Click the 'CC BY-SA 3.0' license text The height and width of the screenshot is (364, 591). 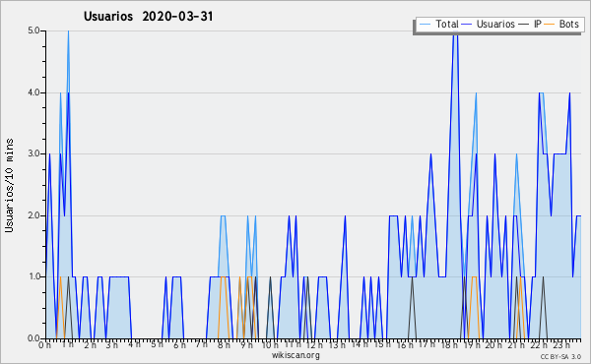coord(560,356)
